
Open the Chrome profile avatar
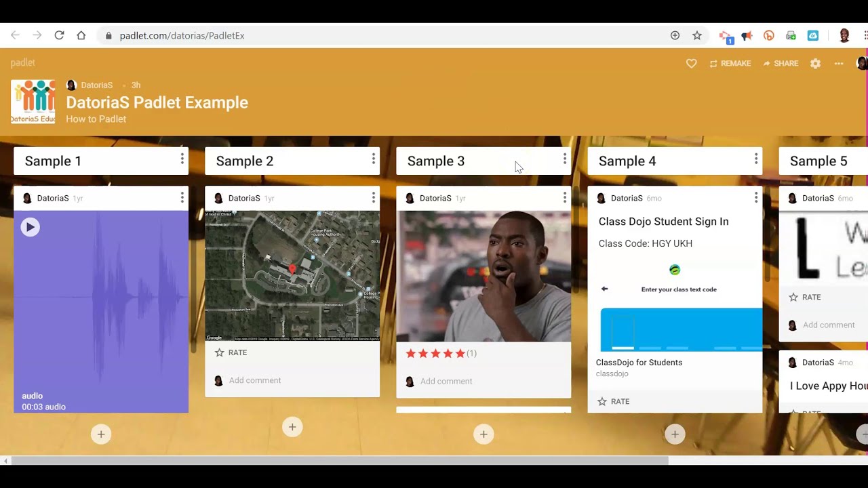(844, 35)
